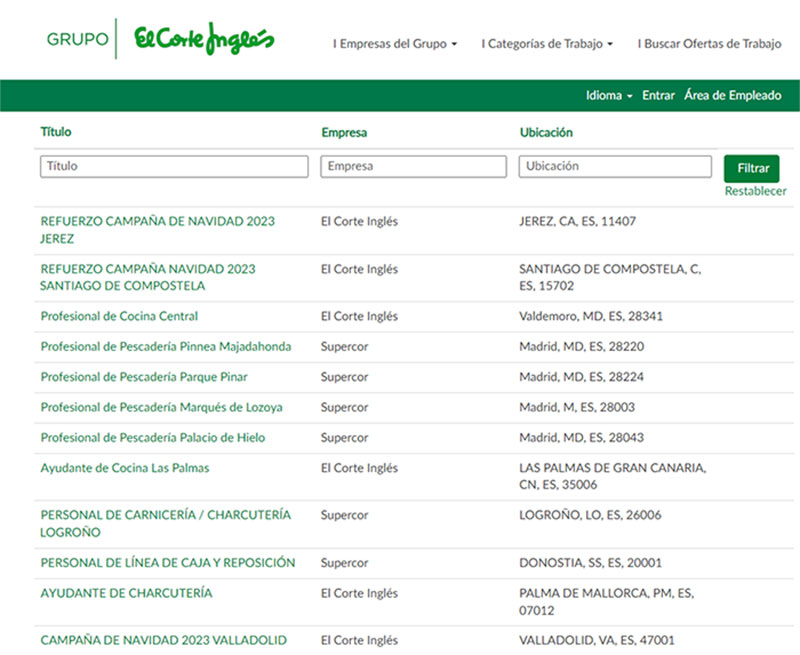Screen dimensions: 800x655
Task: Click into the Empresa filter field
Action: 413,167
